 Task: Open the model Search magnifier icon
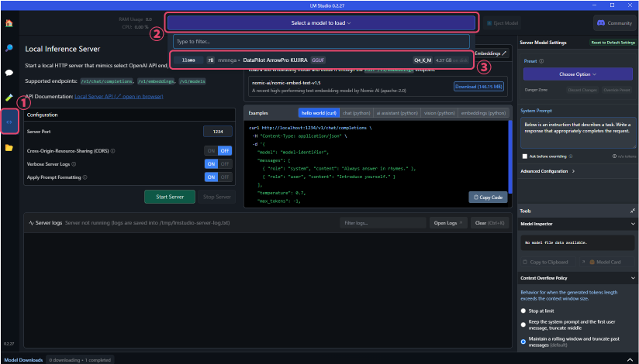(9, 48)
